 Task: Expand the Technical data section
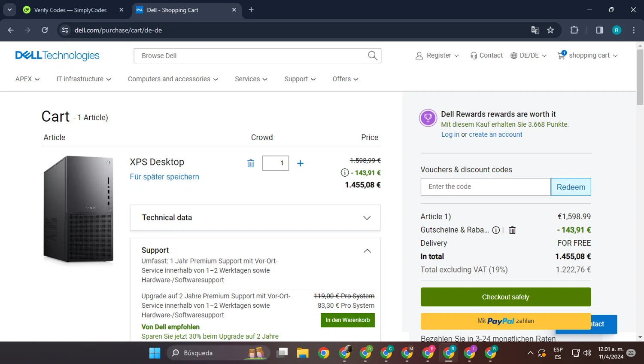tap(255, 217)
